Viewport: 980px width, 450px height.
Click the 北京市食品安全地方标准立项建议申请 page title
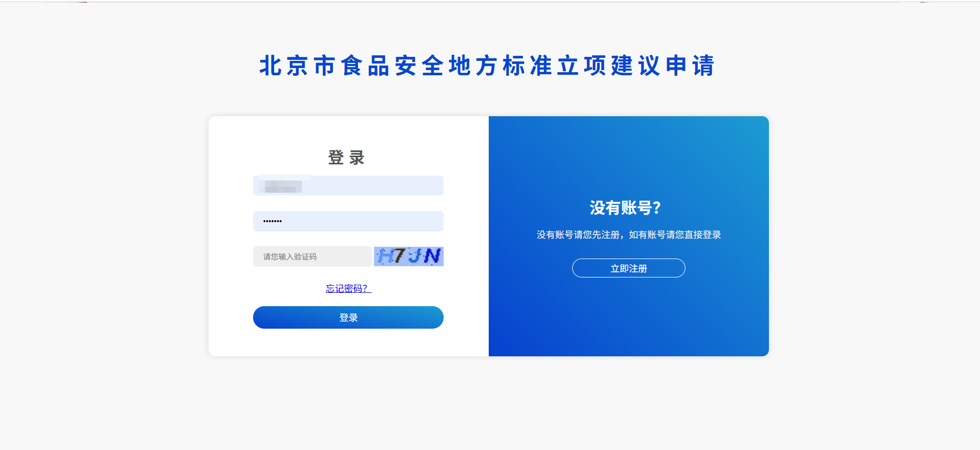pyautogui.click(x=487, y=66)
